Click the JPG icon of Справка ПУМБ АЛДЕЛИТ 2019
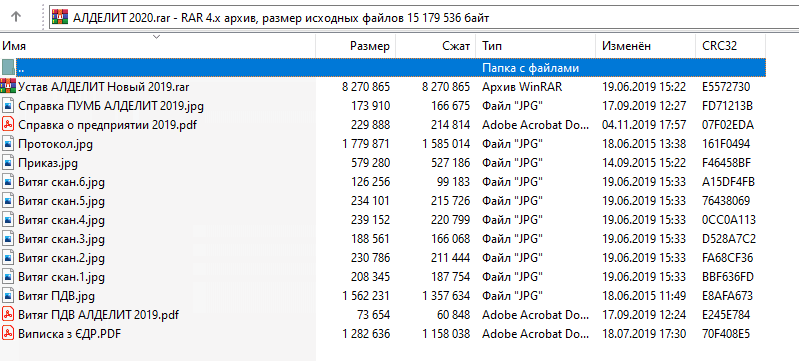This screenshot has width=799, height=361. pyautogui.click(x=8, y=106)
